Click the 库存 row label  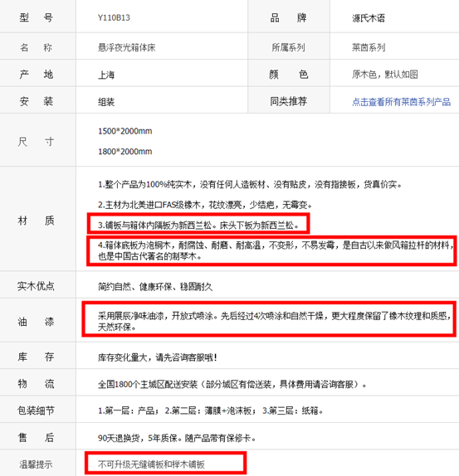tap(37, 357)
